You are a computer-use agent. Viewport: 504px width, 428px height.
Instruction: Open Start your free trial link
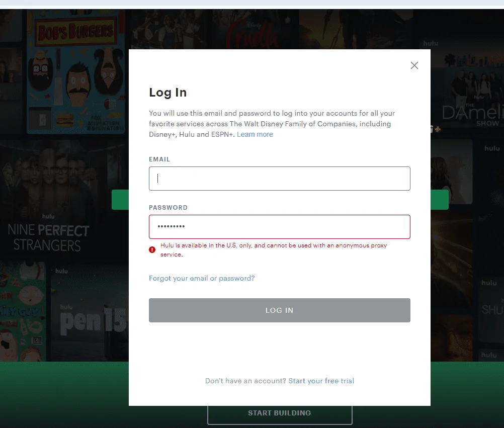(x=321, y=381)
